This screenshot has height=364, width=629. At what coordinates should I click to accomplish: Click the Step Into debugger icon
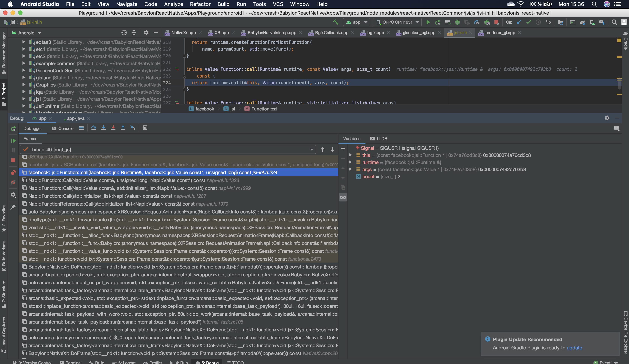tap(104, 128)
